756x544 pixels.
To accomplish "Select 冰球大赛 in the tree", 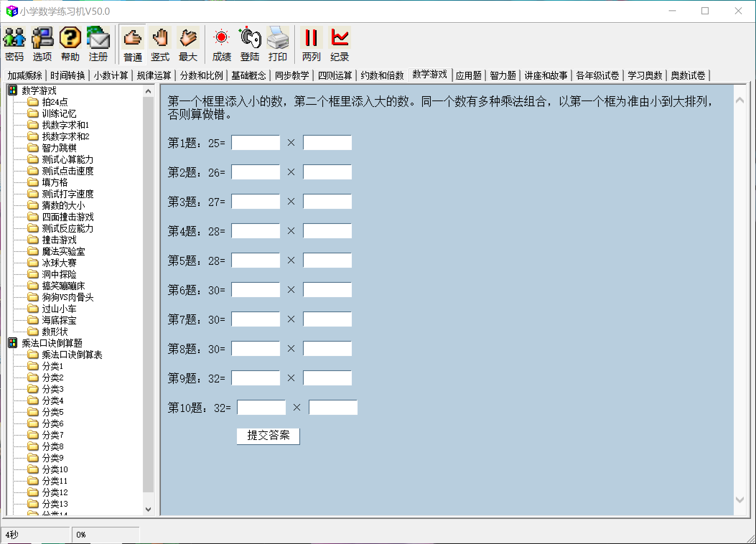I will tap(59, 263).
